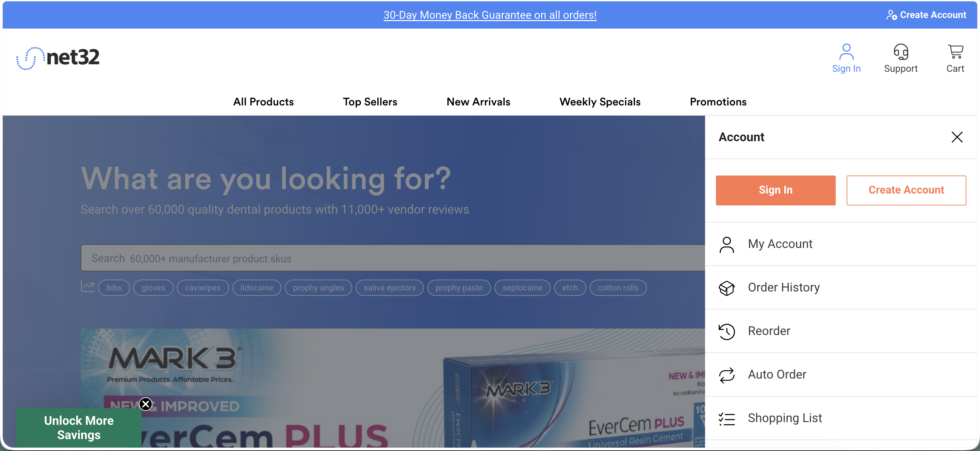The width and height of the screenshot is (980, 451).
Task: Select the Auto Order label
Action: click(777, 374)
